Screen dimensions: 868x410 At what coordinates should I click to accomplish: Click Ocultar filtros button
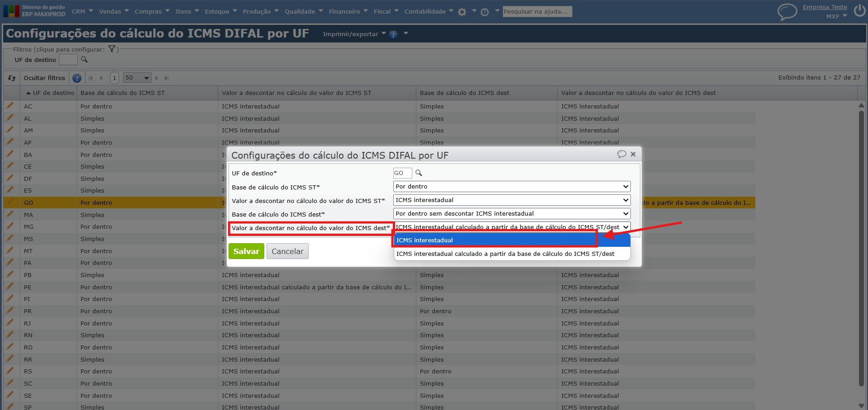[44, 78]
